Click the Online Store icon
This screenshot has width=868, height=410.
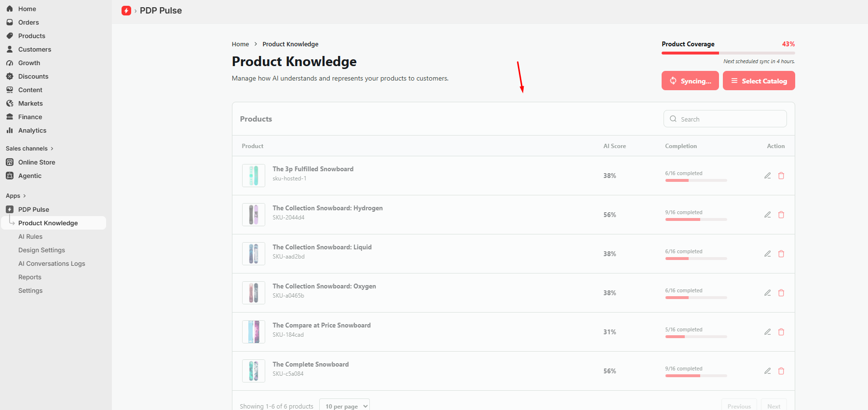point(10,162)
